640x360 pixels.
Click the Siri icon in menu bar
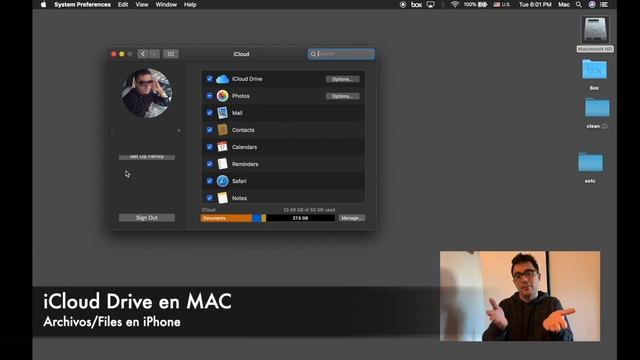click(592, 4)
